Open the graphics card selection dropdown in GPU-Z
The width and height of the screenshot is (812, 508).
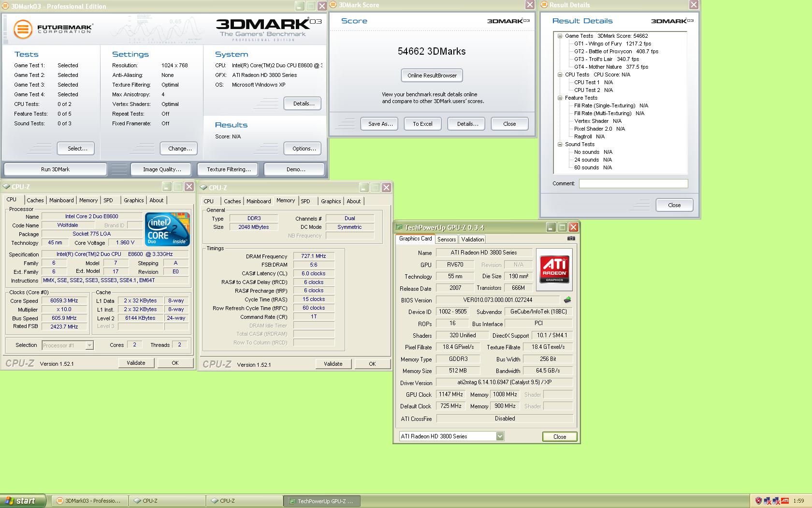(500, 436)
